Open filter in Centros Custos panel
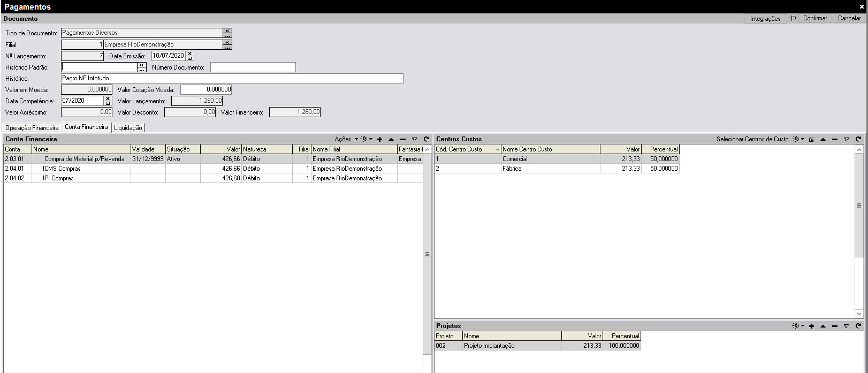The width and height of the screenshot is (868, 373). click(846, 139)
